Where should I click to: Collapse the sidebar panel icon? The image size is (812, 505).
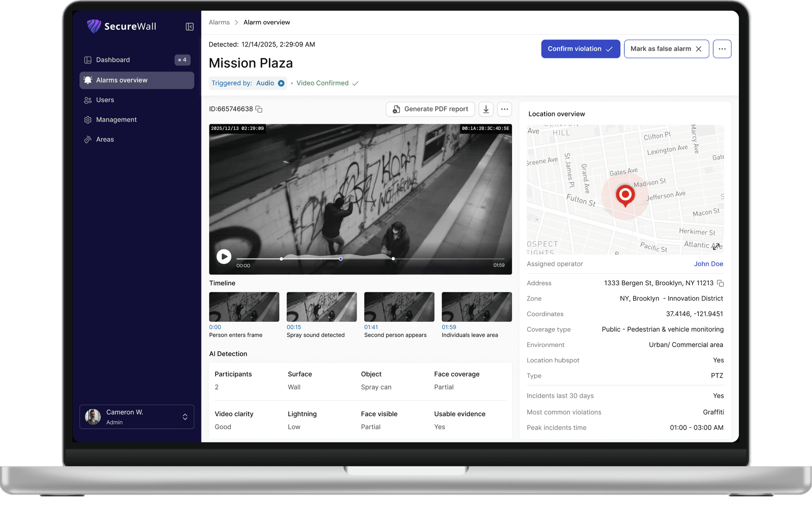click(x=189, y=27)
